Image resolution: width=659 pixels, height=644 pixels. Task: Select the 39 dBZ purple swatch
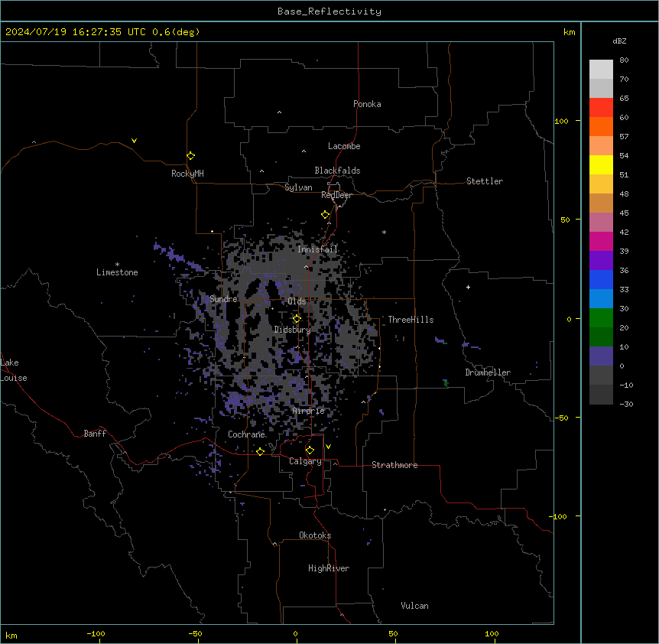pyautogui.click(x=601, y=261)
